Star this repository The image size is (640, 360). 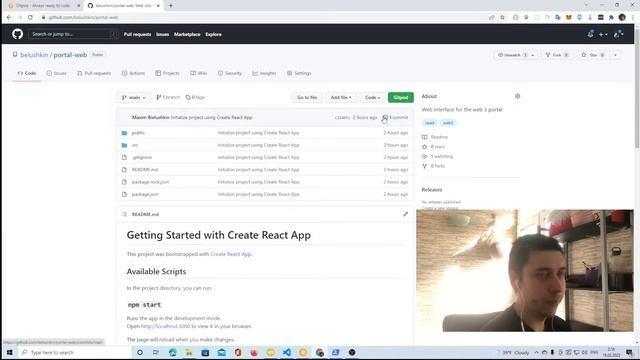593,55
